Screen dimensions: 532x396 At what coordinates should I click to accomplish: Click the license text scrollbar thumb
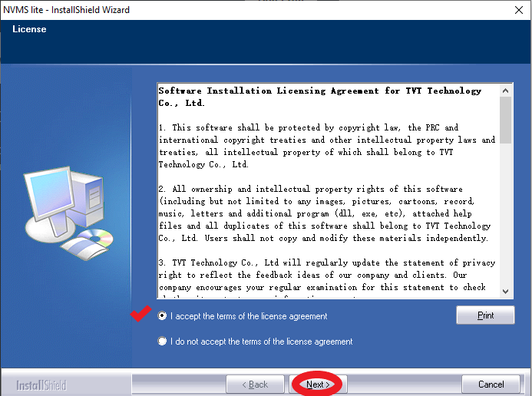click(x=505, y=120)
